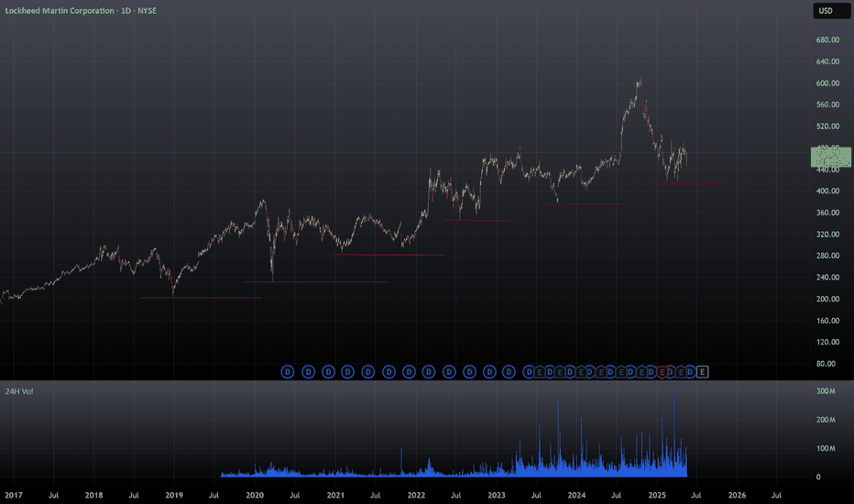Screen dimensions: 854x504
Task: Click the 200M volume axis label
Action: click(826, 420)
